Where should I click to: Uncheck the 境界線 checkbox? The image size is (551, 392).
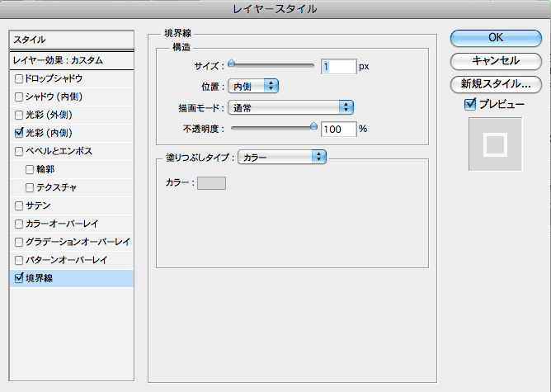click(19, 278)
